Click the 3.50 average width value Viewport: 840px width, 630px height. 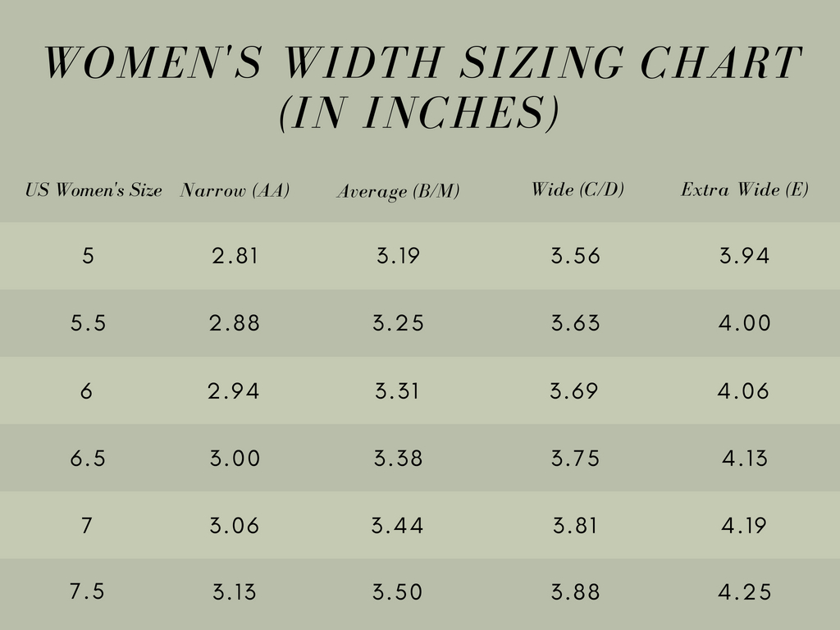click(x=398, y=592)
